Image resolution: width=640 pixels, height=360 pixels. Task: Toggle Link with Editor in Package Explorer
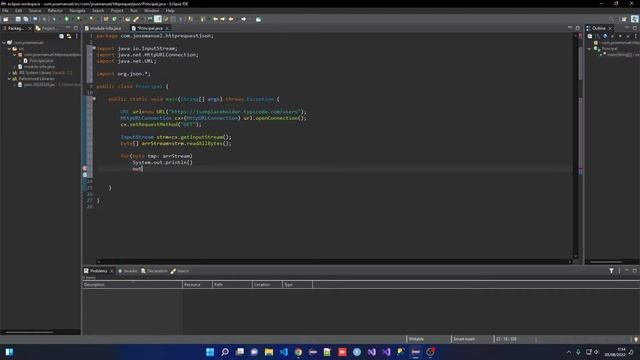[x=69, y=36]
